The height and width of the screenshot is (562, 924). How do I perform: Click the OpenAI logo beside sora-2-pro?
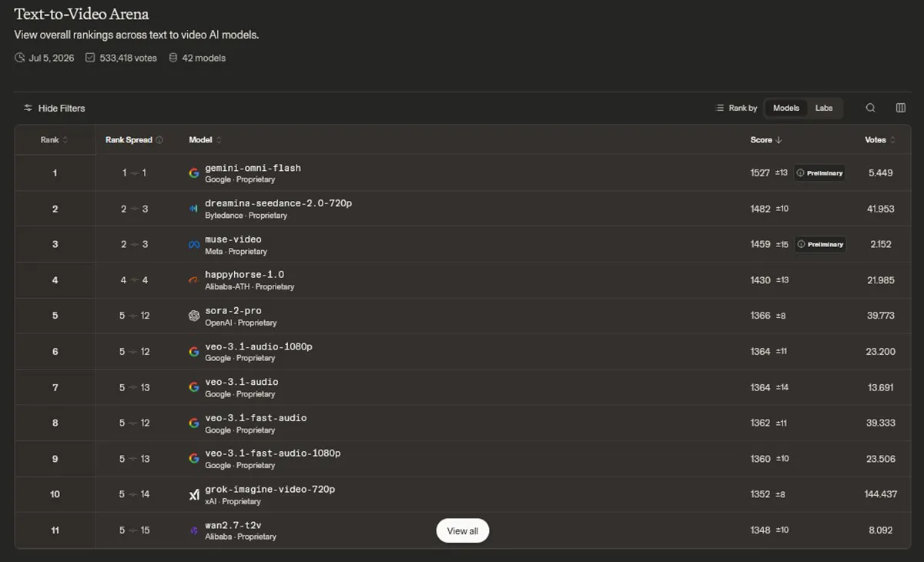click(194, 316)
